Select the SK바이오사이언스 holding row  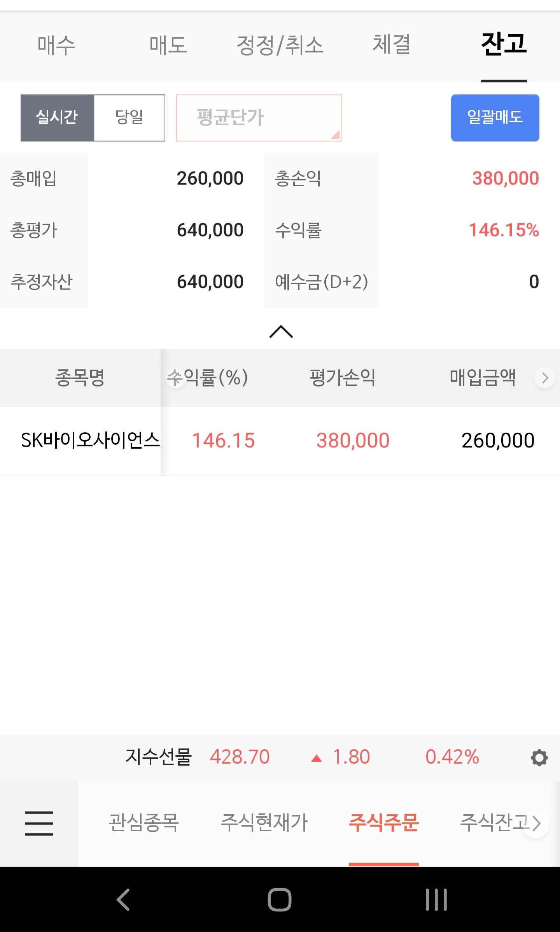[280, 441]
